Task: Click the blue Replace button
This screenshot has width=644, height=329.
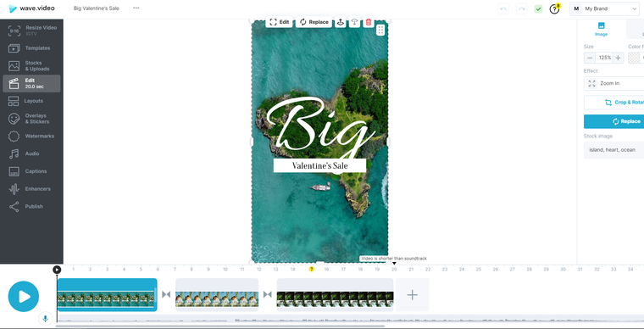Action: coord(614,121)
